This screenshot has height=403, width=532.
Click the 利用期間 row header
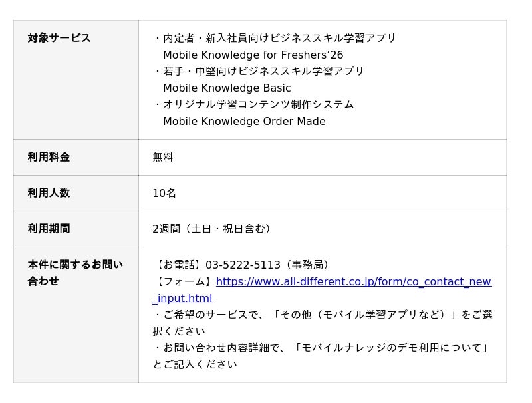[49, 229]
